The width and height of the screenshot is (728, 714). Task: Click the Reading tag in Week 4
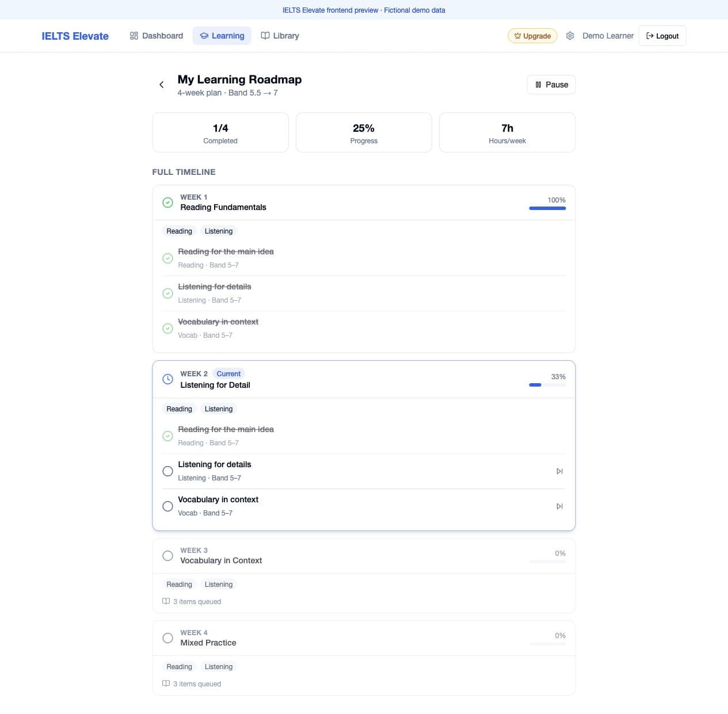179,667
